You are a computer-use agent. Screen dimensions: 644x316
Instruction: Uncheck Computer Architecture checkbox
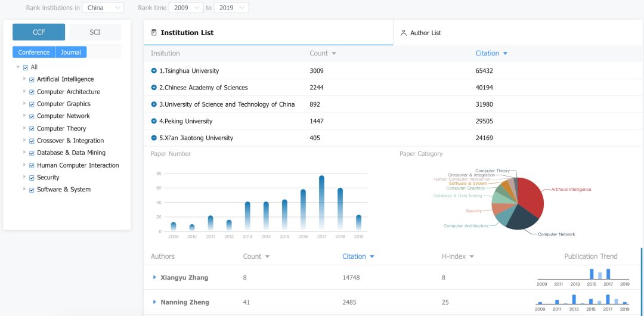coord(32,92)
